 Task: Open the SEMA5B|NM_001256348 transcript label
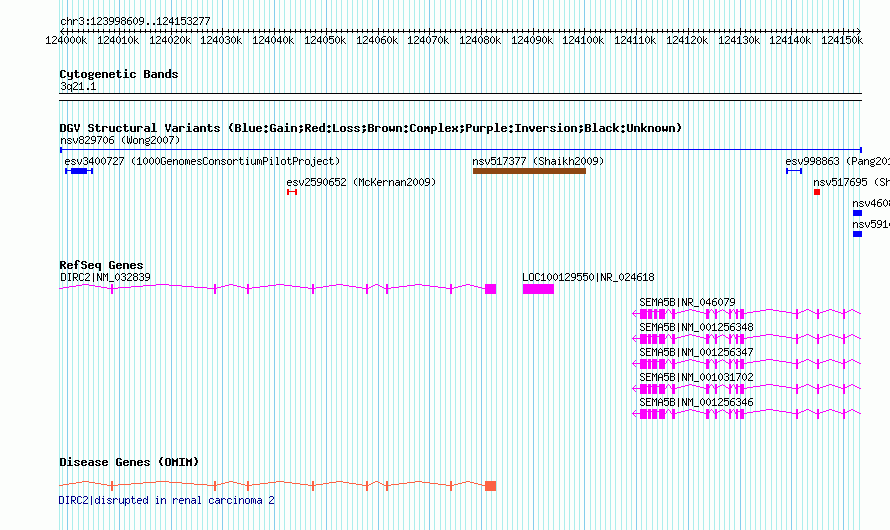click(696, 327)
